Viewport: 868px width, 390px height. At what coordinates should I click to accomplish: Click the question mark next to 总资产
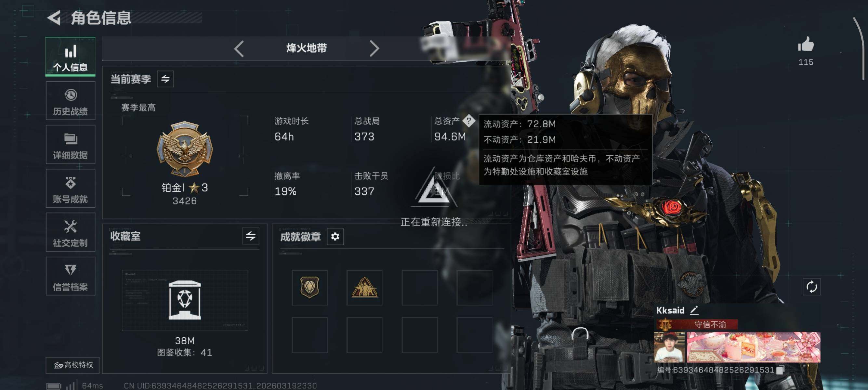pos(468,121)
